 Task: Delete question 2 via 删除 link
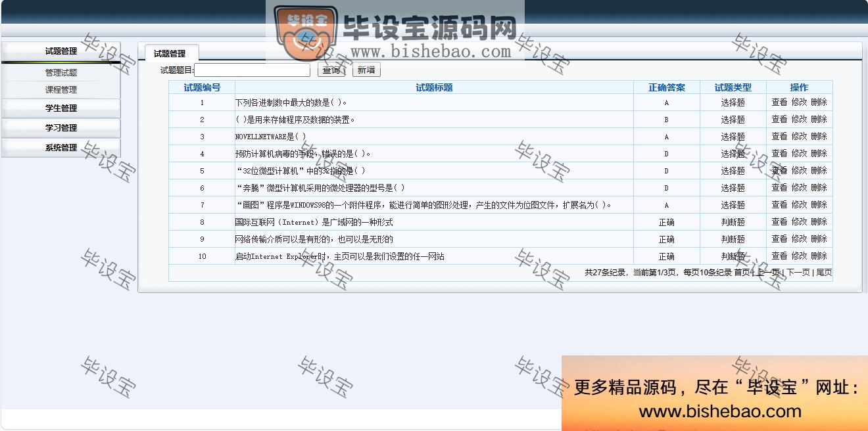click(x=819, y=120)
